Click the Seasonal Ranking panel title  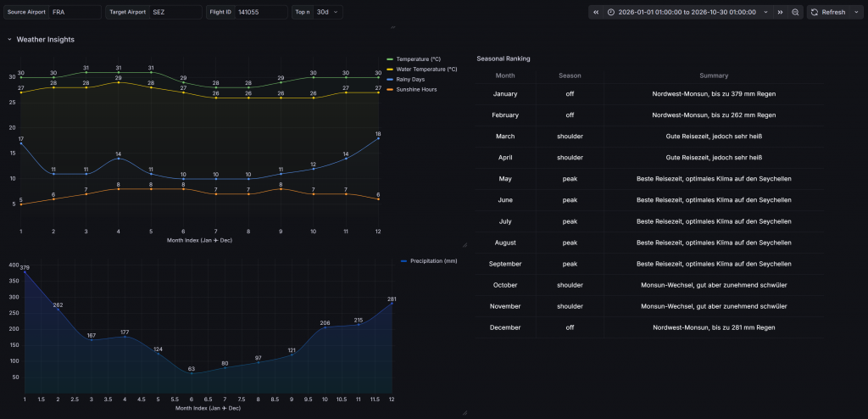click(x=504, y=59)
